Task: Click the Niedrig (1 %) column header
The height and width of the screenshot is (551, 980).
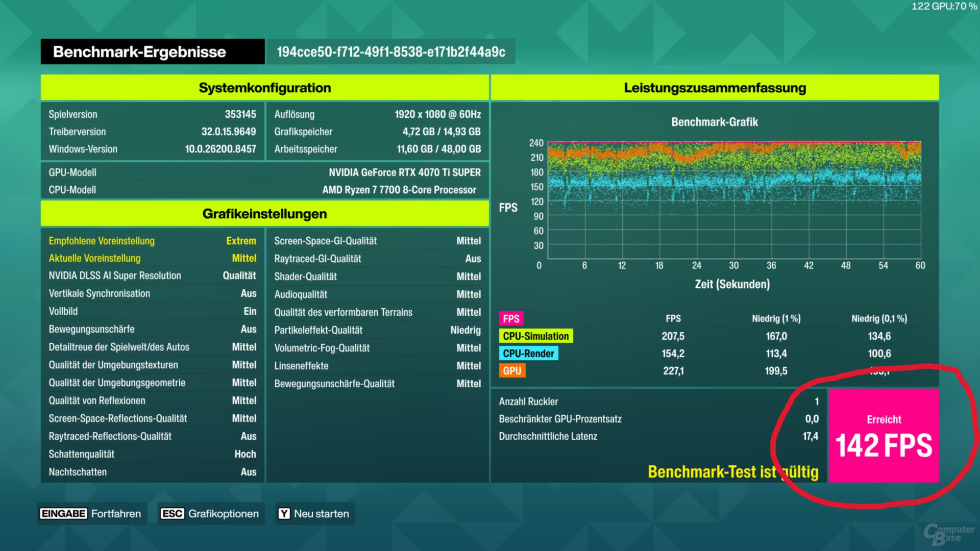Action: [776, 319]
